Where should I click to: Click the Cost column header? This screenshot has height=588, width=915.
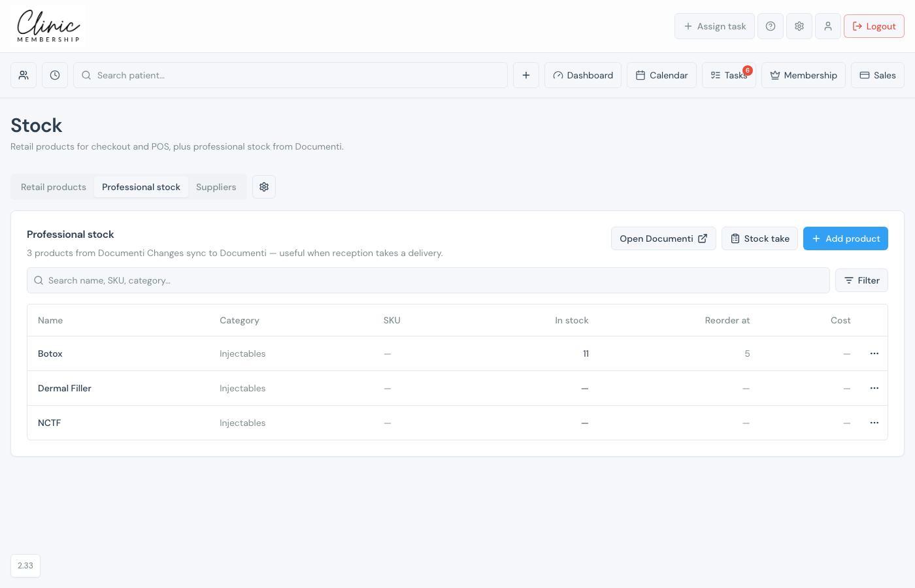[840, 320]
